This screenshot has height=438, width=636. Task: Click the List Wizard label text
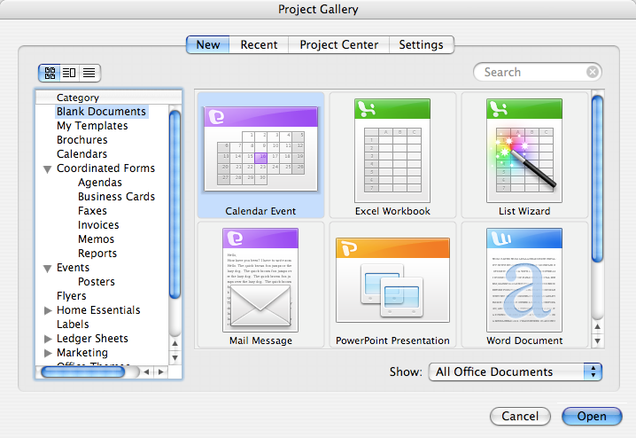(524, 211)
